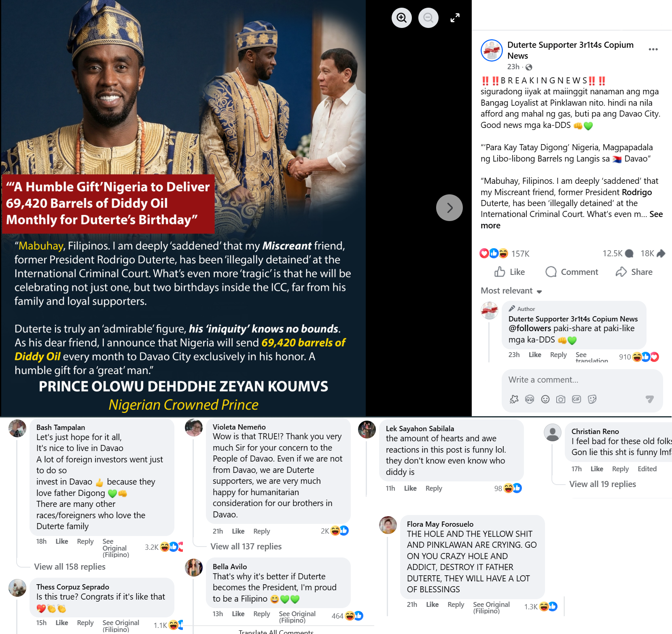Expand post text with See more
672x634 pixels.
tap(656, 214)
